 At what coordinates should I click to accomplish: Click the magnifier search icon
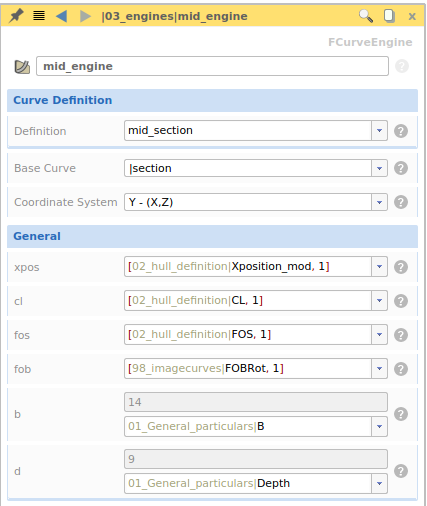point(366,16)
